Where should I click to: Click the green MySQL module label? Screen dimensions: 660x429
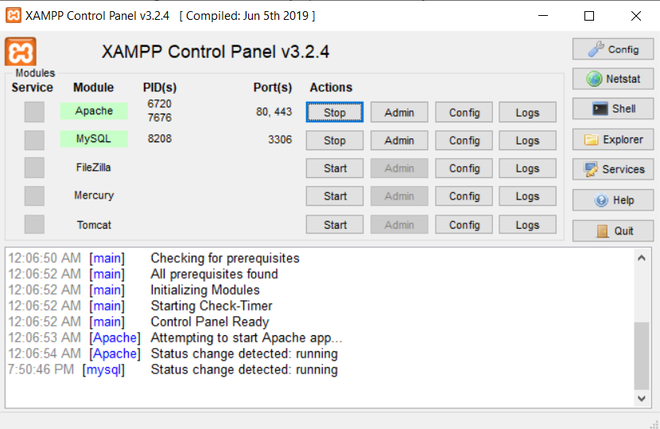pyautogui.click(x=94, y=139)
